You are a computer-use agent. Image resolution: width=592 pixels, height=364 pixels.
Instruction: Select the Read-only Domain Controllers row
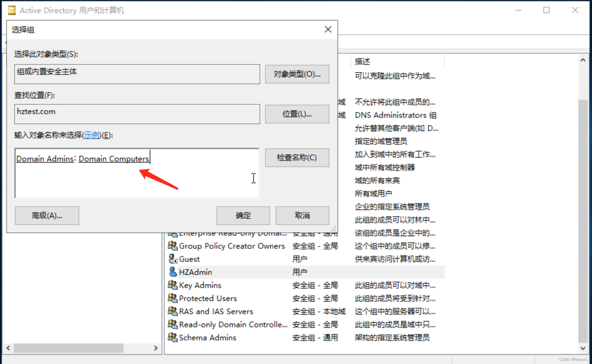[x=306, y=324]
